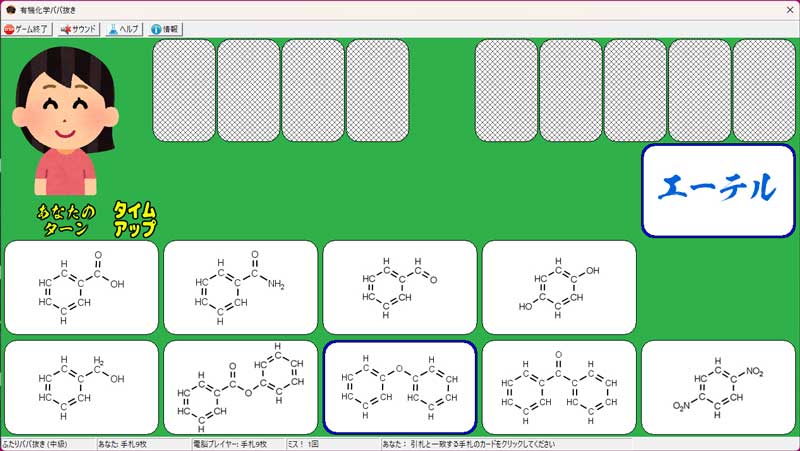The width and height of the screenshot is (800, 451).
Task: Open the 情報 info button
Action: tap(165, 29)
